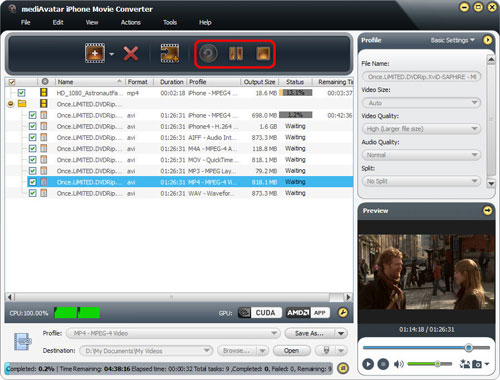Open GPU settings wrench icon
The width and height of the screenshot is (500, 380).
point(343,313)
